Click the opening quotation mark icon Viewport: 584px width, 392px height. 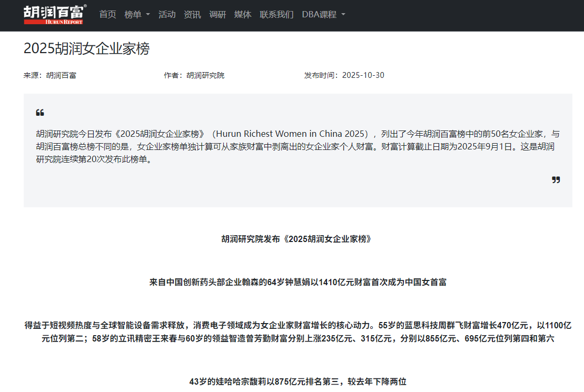click(40, 113)
